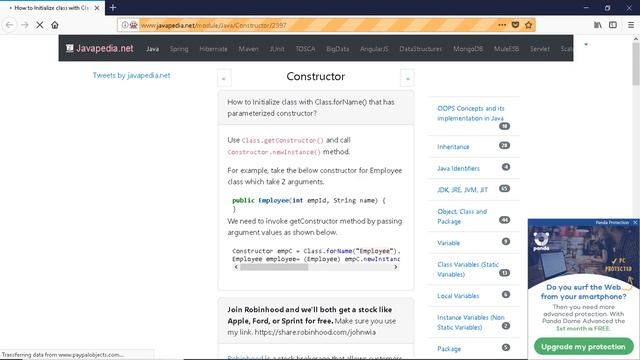Image resolution: width=640 pixels, height=360 pixels.
Task: Close the current browser tab
Action: pyautogui.click(x=97, y=8)
